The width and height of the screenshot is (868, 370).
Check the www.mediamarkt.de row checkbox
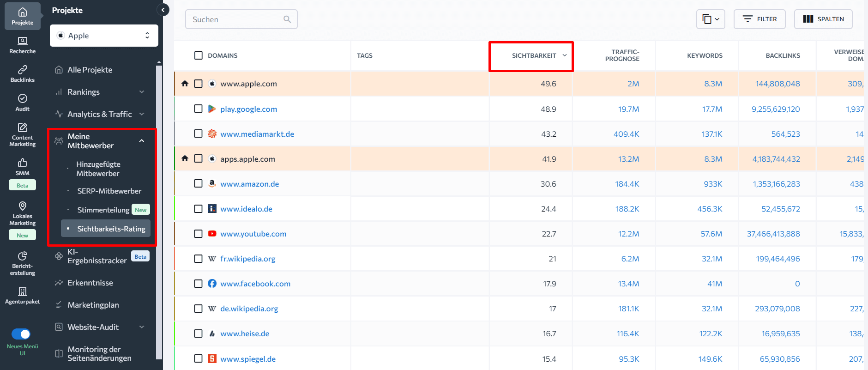[x=199, y=134]
